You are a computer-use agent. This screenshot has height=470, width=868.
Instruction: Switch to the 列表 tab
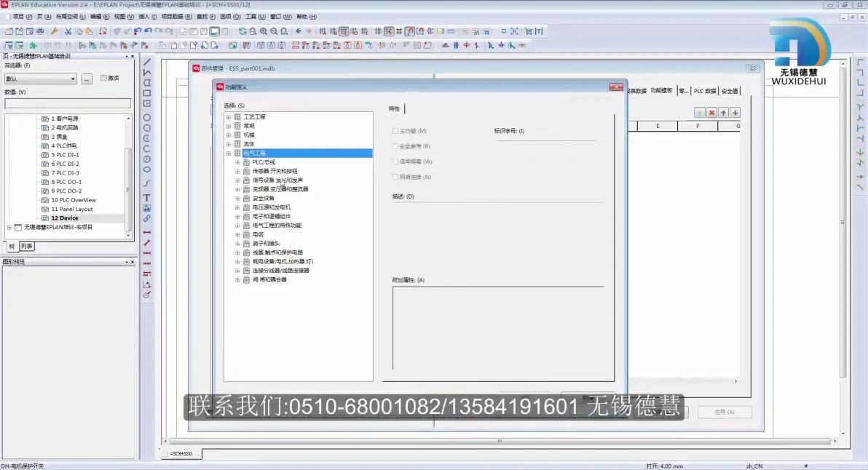point(26,247)
